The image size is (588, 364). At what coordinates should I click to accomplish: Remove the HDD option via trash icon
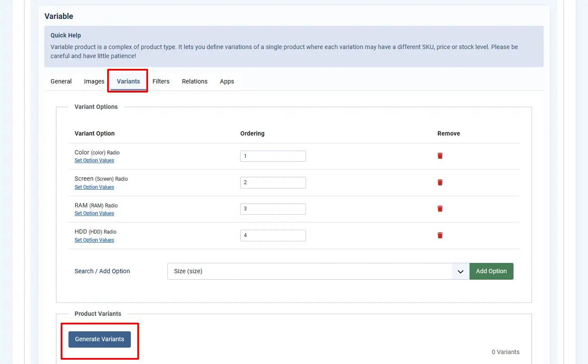[440, 235]
